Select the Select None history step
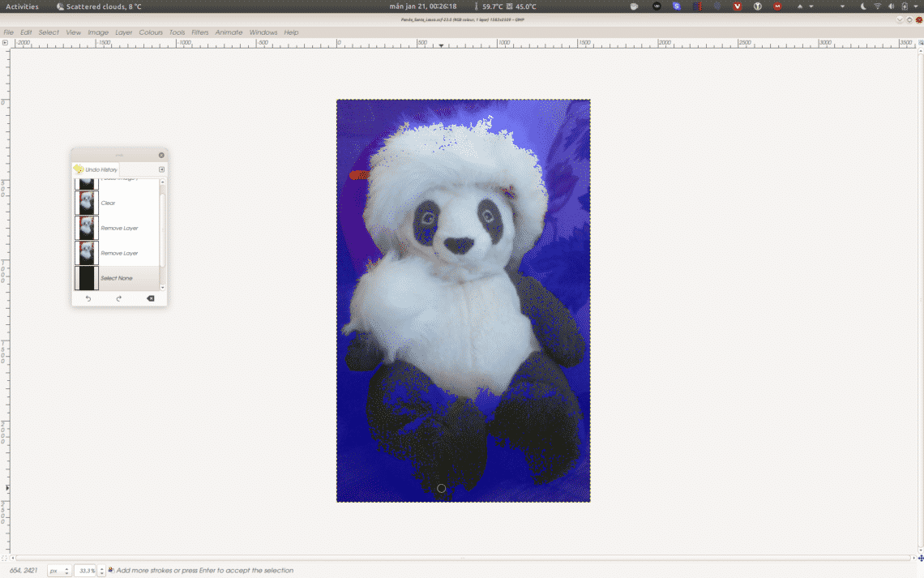The height and width of the screenshot is (578, 924). (117, 278)
